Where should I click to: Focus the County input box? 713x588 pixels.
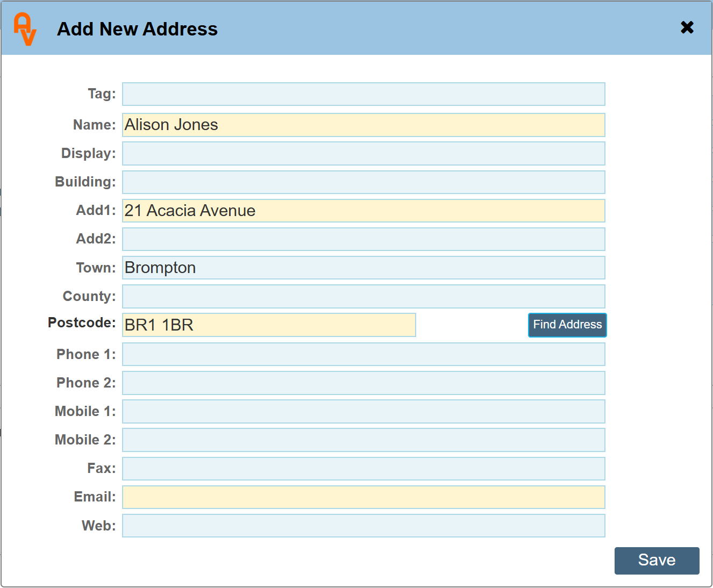coord(363,297)
